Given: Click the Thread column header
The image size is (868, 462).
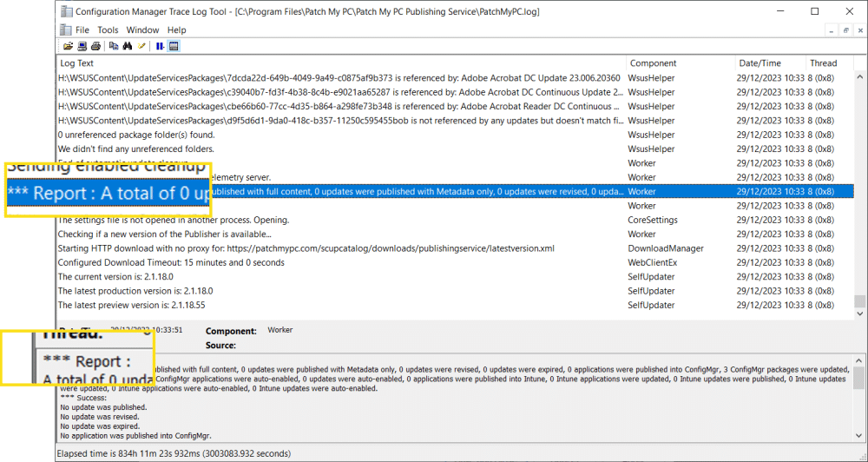Looking at the screenshot, I should point(829,63).
